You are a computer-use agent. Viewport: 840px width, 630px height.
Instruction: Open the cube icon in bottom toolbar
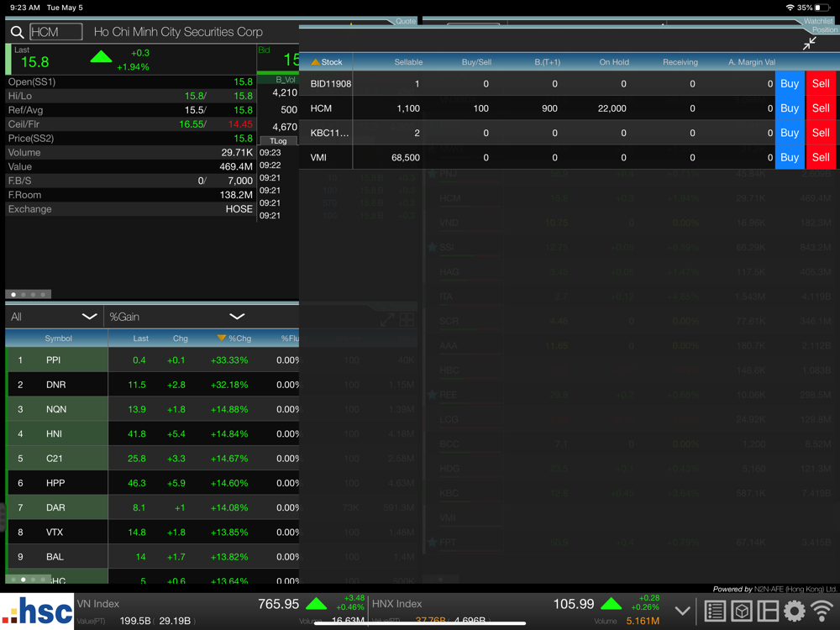(x=742, y=611)
